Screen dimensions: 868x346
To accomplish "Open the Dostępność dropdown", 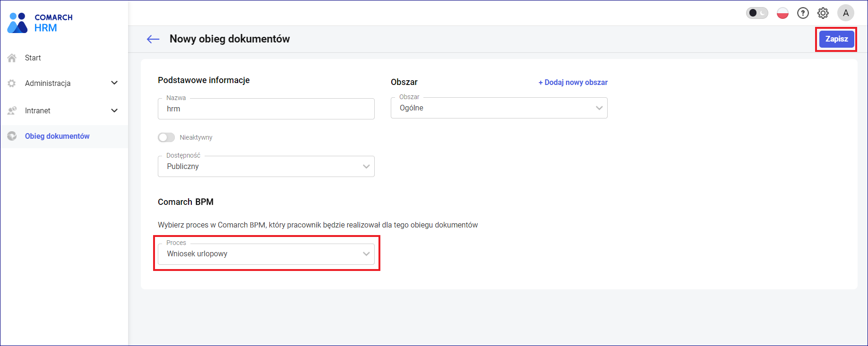I will 266,167.
